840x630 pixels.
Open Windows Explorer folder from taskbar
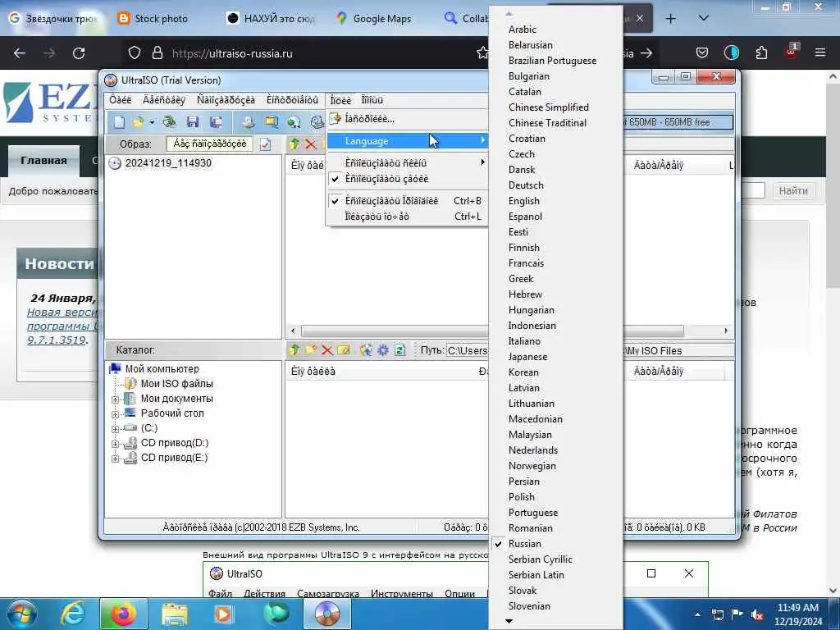(175, 614)
